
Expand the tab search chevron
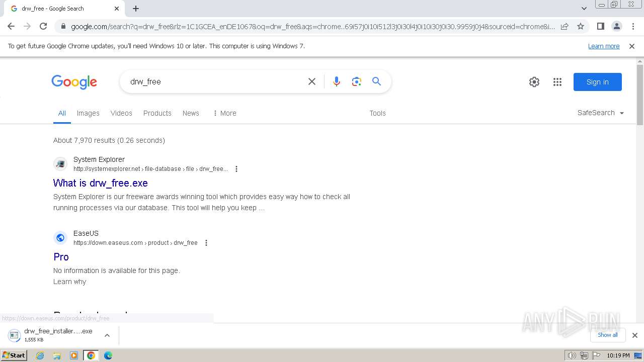click(584, 9)
